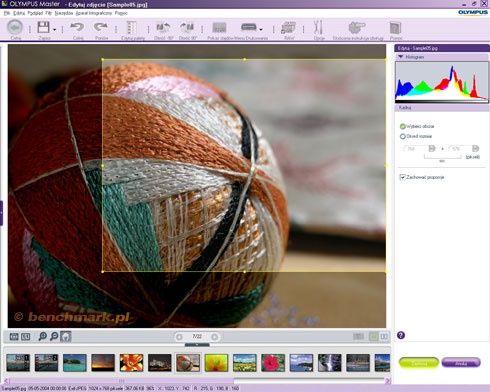The height and width of the screenshot is (392, 490).
Task: Open the help book toolbar icon
Action: coord(396,28)
